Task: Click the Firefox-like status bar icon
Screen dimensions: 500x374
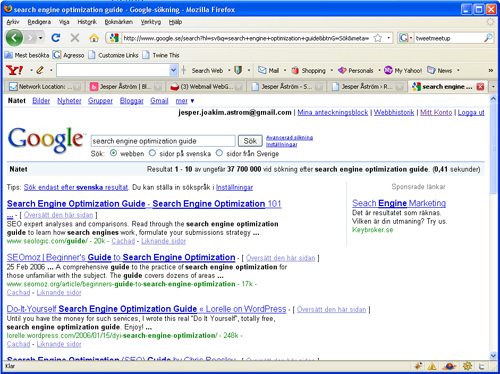Action: click(x=449, y=366)
